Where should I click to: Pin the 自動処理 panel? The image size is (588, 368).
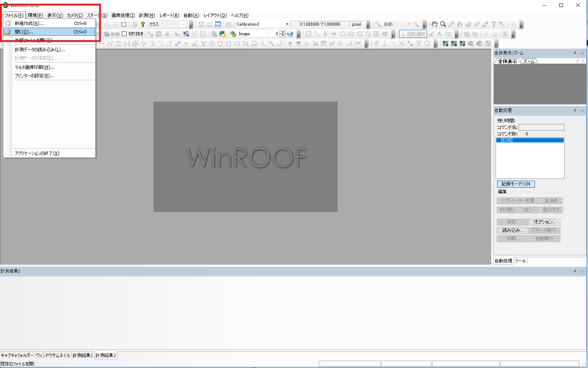pyautogui.click(x=575, y=110)
